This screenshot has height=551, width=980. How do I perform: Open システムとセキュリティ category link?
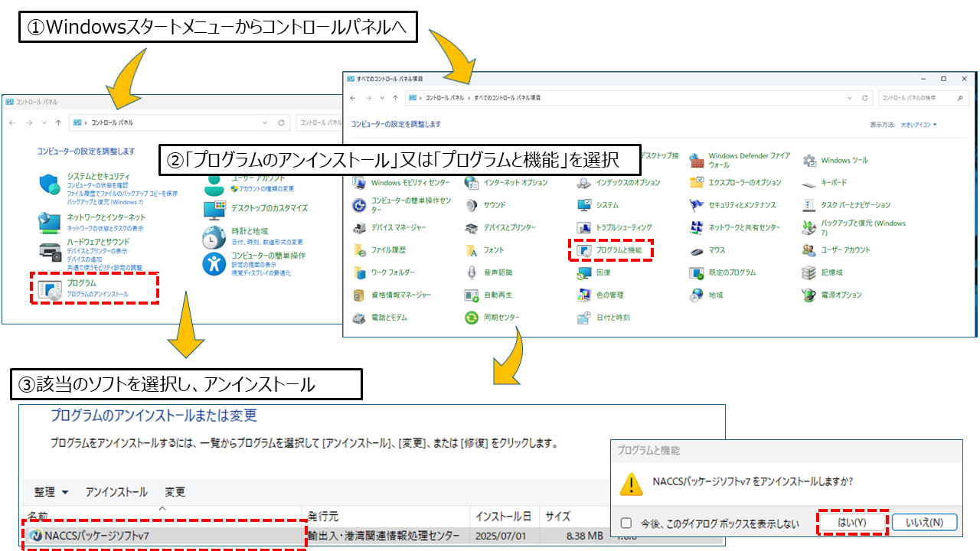[98, 176]
